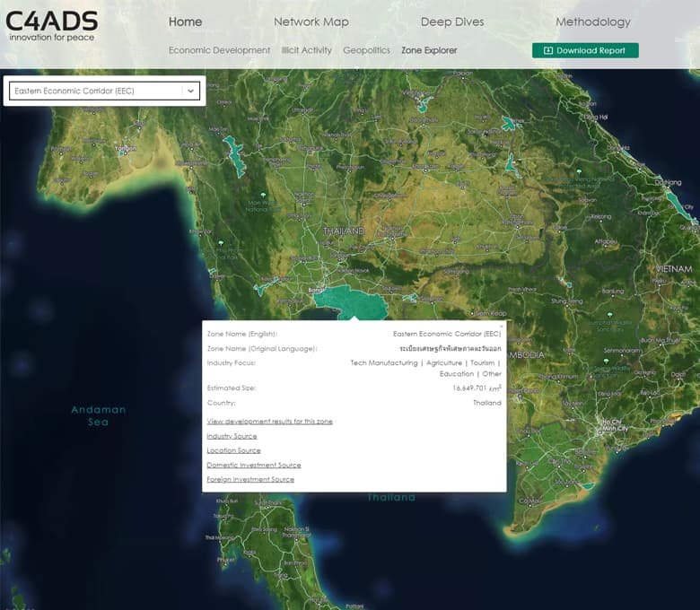View development results for this zone
This screenshot has height=610, width=700.
269,421
